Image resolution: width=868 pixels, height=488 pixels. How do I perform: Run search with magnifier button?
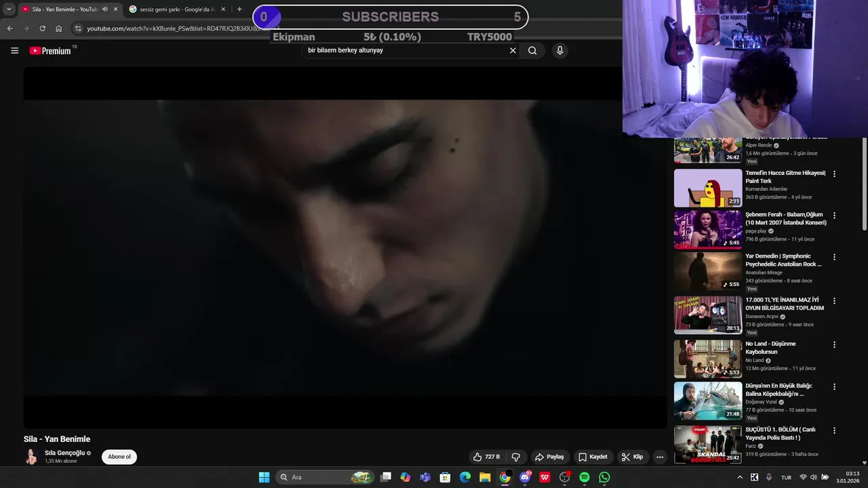click(x=532, y=50)
